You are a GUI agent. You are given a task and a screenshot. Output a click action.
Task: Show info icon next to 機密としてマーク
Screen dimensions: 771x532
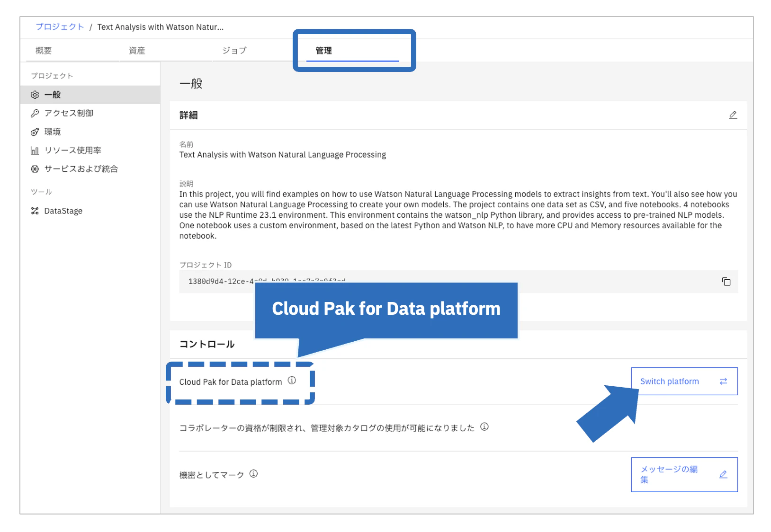(x=253, y=474)
